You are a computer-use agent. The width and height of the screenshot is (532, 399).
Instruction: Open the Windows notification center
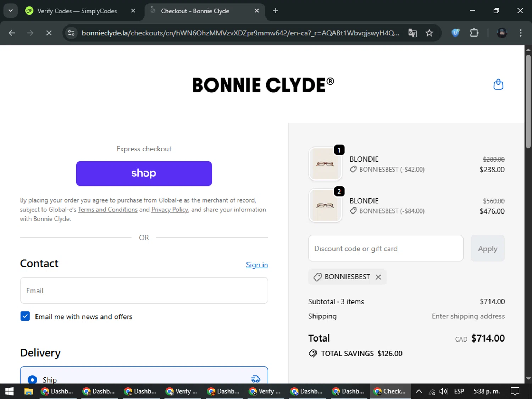click(x=515, y=391)
